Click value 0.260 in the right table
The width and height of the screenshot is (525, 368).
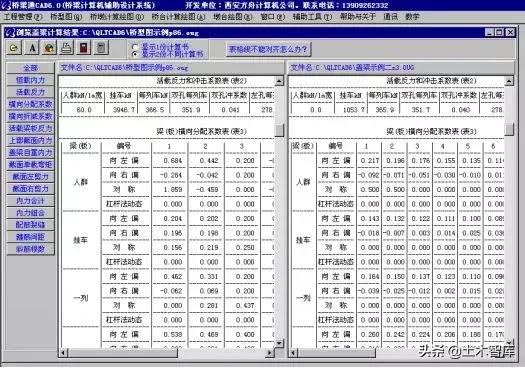click(x=370, y=335)
